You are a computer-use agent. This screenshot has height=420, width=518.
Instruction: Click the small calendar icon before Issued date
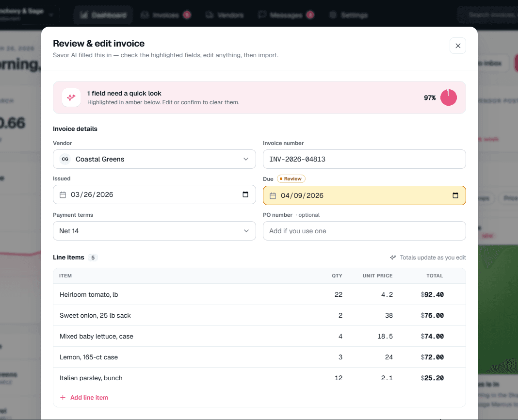pyautogui.click(x=63, y=194)
